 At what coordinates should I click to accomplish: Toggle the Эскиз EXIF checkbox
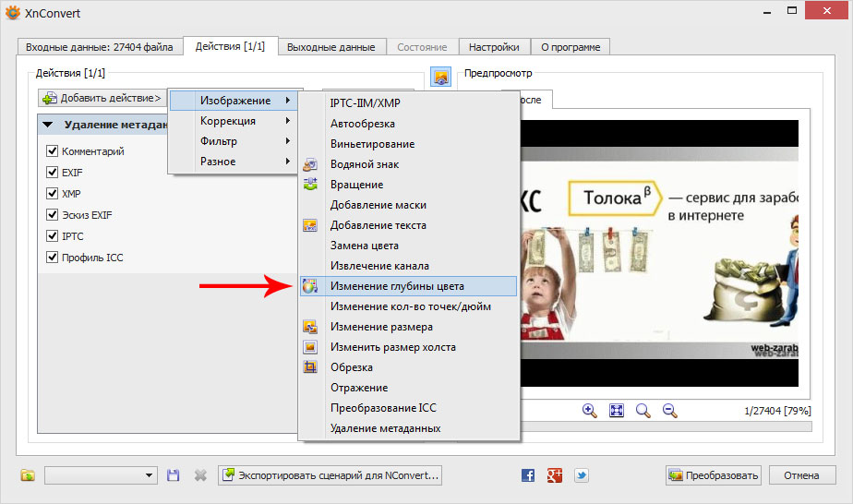(53, 214)
